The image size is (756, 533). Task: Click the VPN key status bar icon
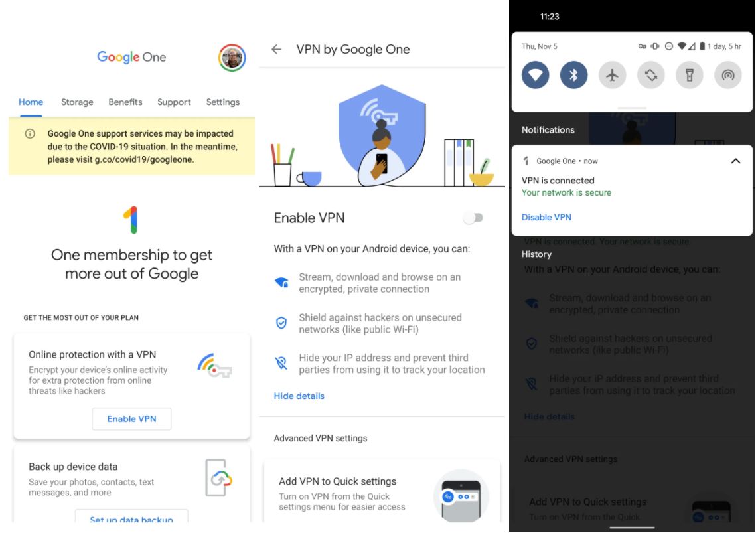[x=643, y=46]
